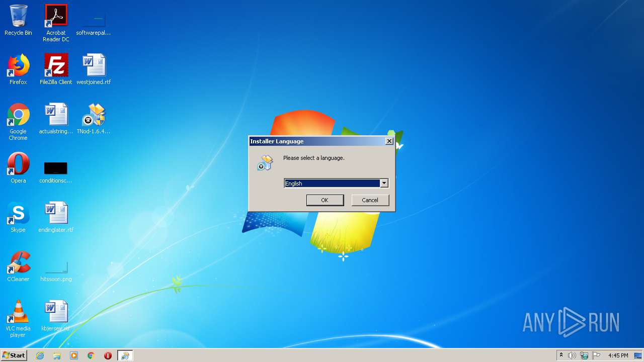Open Windows Explorer from the taskbar
The image size is (644, 362).
57,355
